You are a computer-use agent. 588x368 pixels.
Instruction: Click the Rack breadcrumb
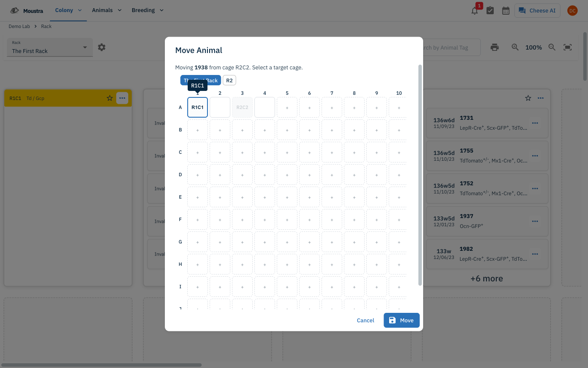[x=46, y=26]
